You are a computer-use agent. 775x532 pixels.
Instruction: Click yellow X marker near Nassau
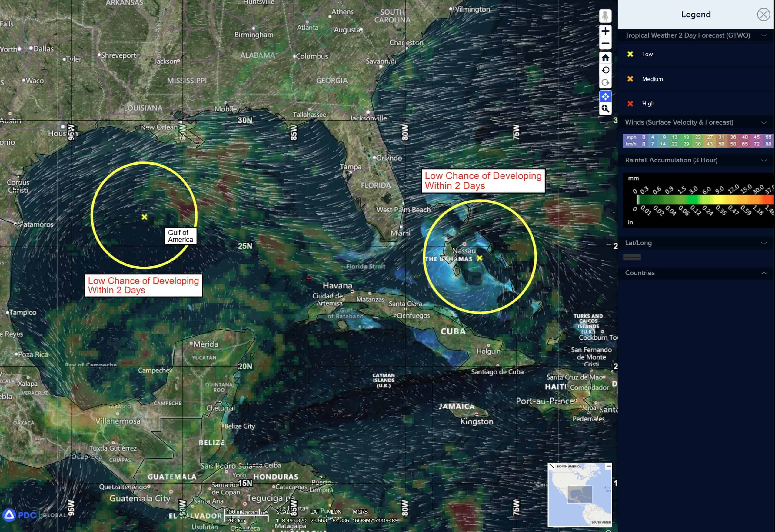(x=480, y=258)
